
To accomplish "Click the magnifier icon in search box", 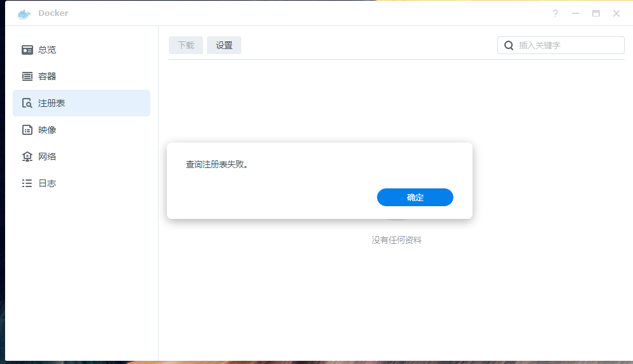I will (509, 45).
